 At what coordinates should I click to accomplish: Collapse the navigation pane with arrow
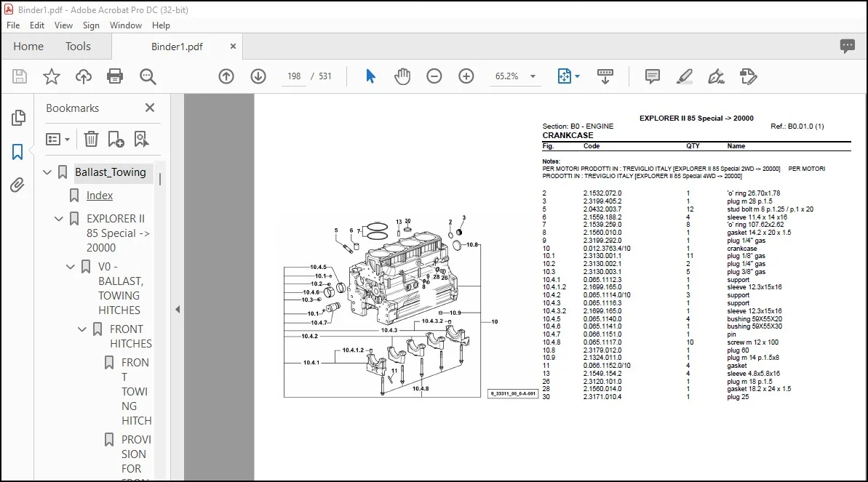coord(178,310)
